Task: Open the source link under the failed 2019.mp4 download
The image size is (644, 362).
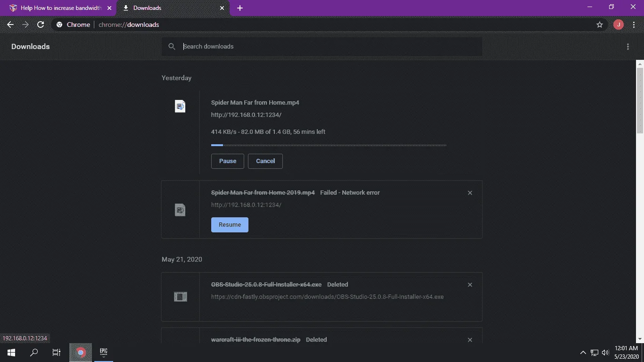Action: tap(246, 205)
